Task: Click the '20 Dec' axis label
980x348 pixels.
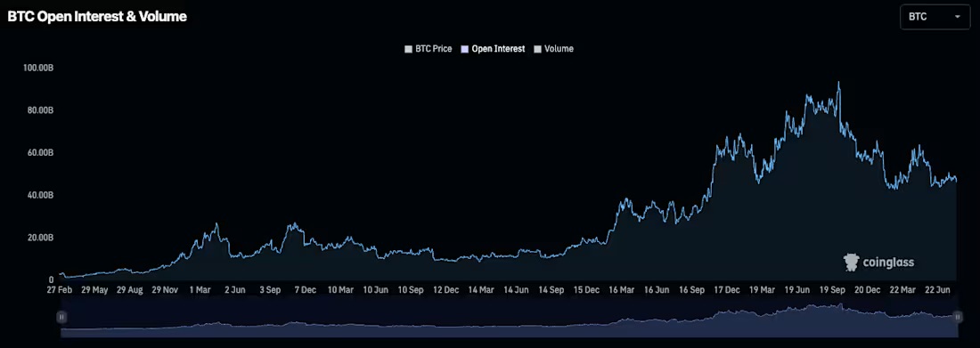Action: pyautogui.click(x=868, y=290)
